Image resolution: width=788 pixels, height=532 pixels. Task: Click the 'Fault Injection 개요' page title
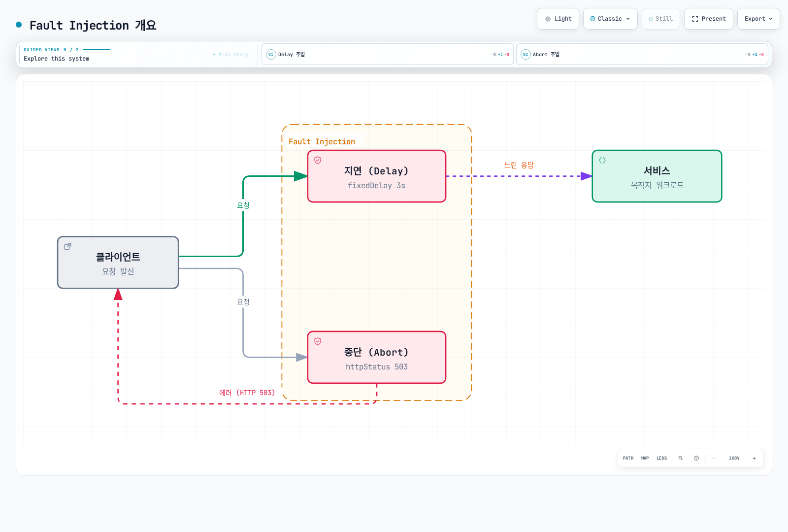click(93, 25)
